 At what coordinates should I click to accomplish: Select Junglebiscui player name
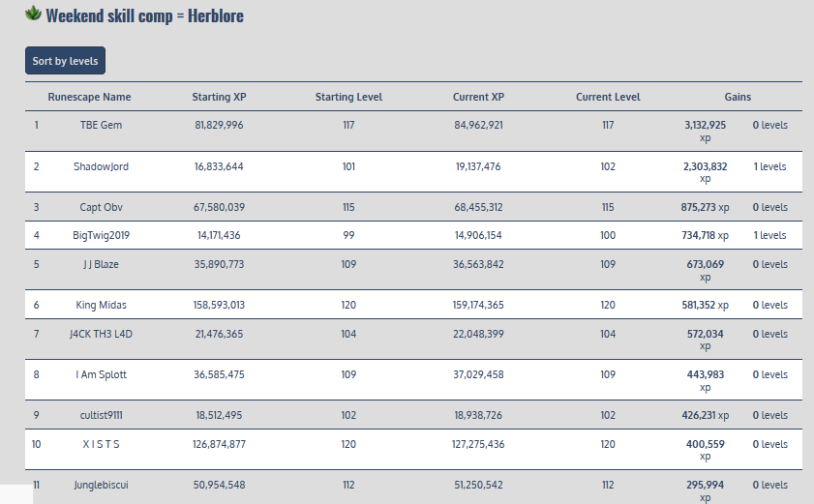click(x=101, y=485)
